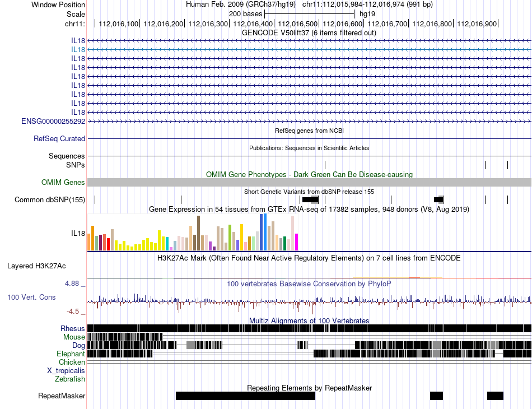Click the chr11:112,015,984-112,016,974 position text

coord(367,4)
